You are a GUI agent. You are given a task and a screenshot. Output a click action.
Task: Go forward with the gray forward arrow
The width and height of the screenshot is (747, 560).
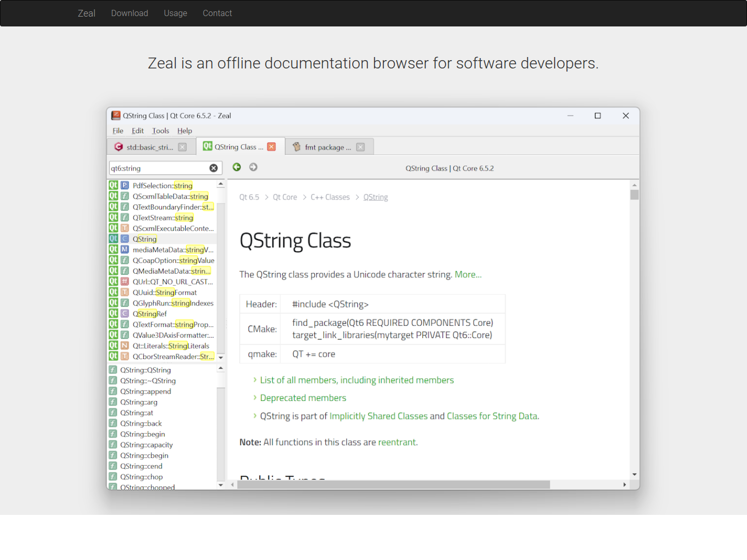pyautogui.click(x=253, y=167)
